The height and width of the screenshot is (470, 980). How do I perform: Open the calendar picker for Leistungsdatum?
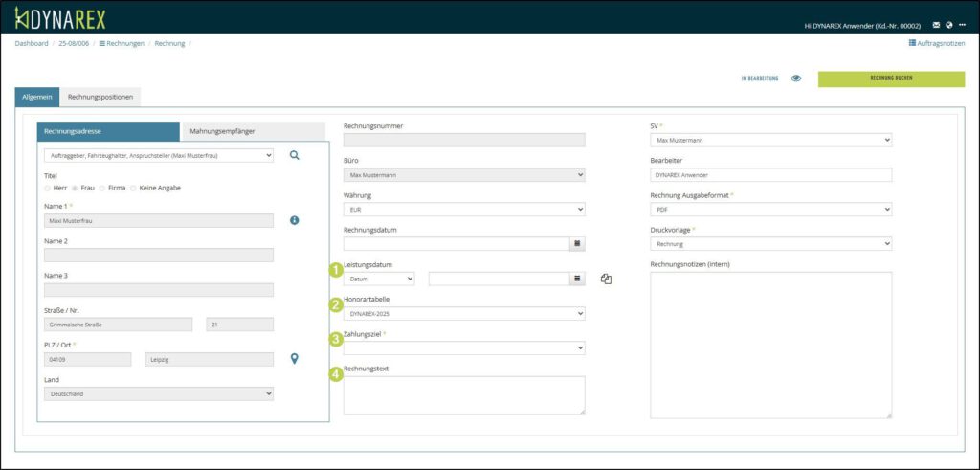(577, 279)
